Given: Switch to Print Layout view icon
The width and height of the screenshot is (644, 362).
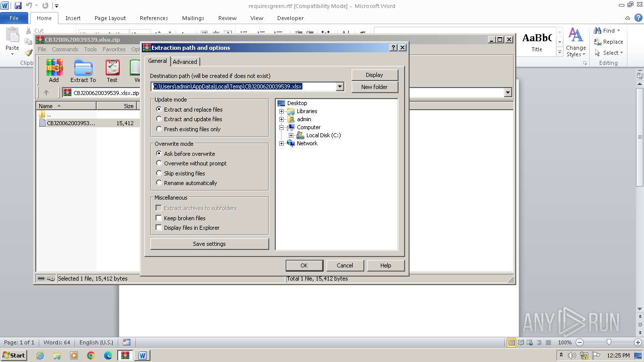Looking at the screenshot, I should point(511,342).
